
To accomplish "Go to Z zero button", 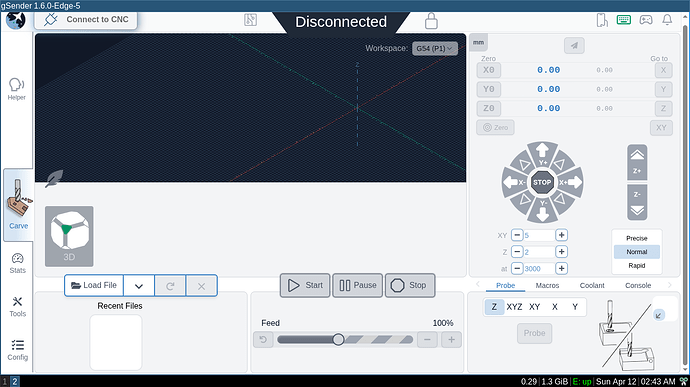I will (663, 108).
